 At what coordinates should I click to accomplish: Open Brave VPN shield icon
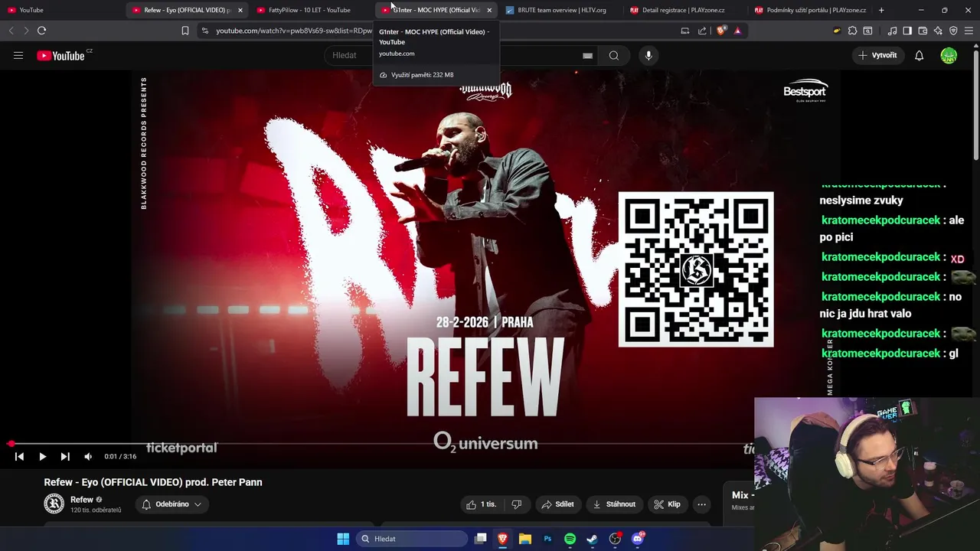click(953, 31)
